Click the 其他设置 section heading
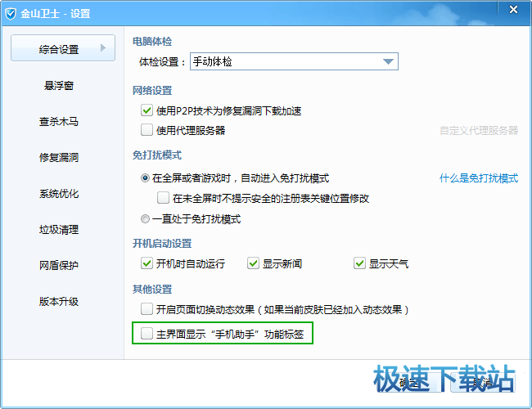The image size is (532, 409). tap(152, 290)
